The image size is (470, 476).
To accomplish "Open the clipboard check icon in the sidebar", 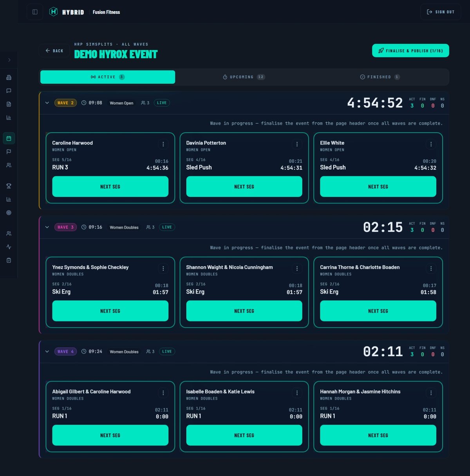I will coord(9,260).
